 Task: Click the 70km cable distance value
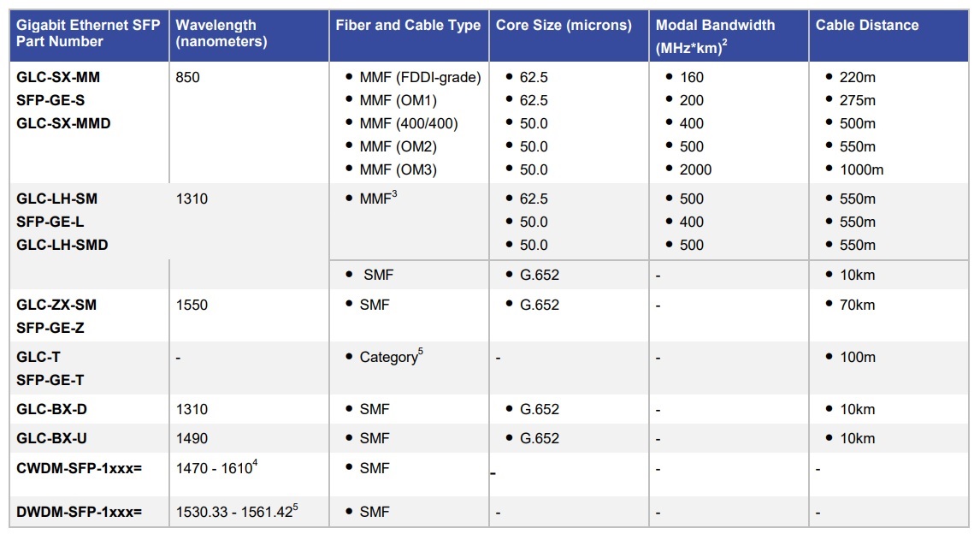click(x=858, y=305)
